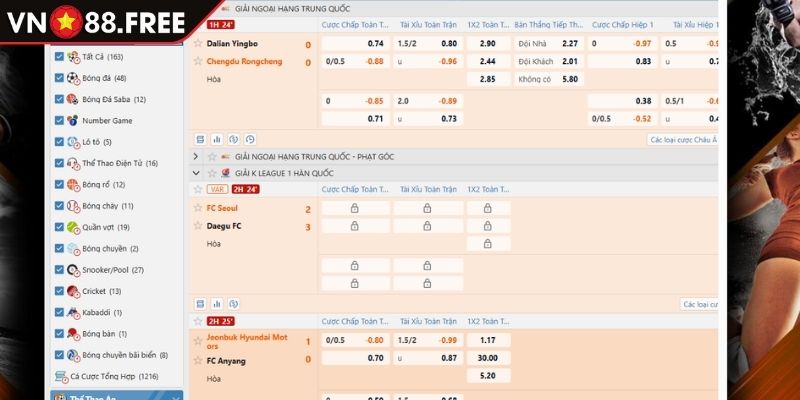
Task: Uncheck the Tất Cả (163) checkbox
Action: pyautogui.click(x=60, y=57)
